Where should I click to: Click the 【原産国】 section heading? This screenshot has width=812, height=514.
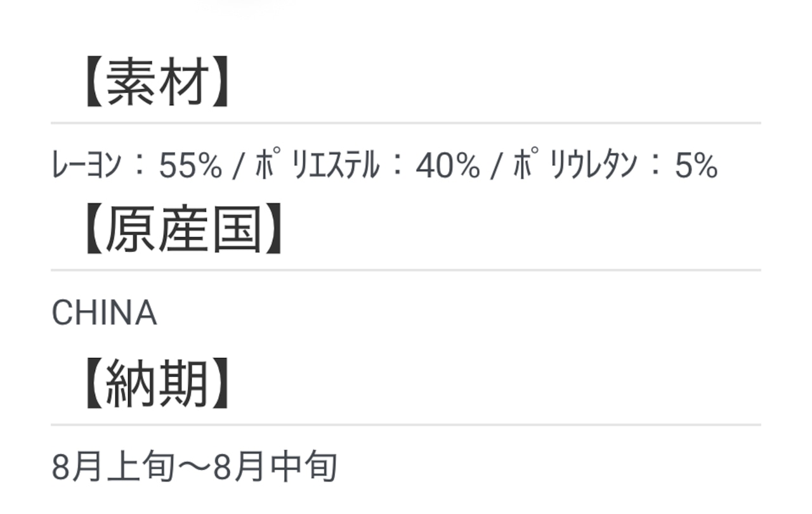point(182,231)
